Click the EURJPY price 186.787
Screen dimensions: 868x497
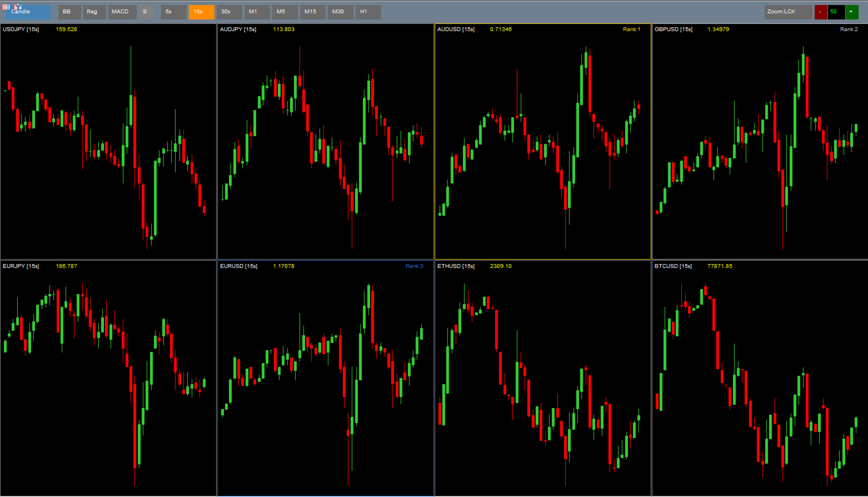(x=67, y=266)
